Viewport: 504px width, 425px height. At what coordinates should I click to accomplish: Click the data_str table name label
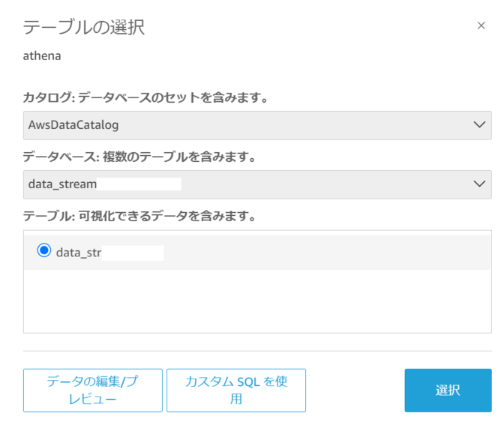pos(78,253)
